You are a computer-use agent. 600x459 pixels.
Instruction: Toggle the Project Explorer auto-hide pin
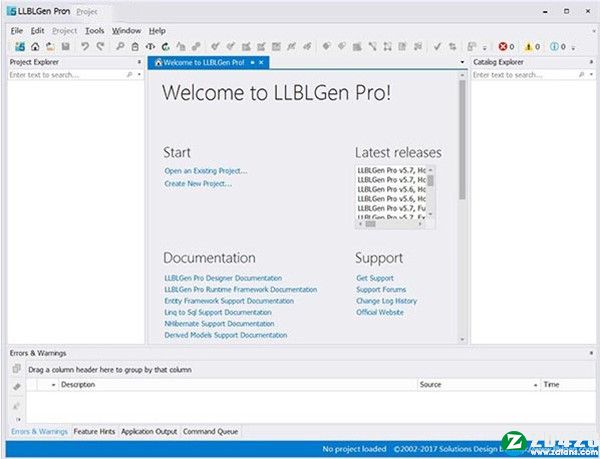click(x=139, y=62)
